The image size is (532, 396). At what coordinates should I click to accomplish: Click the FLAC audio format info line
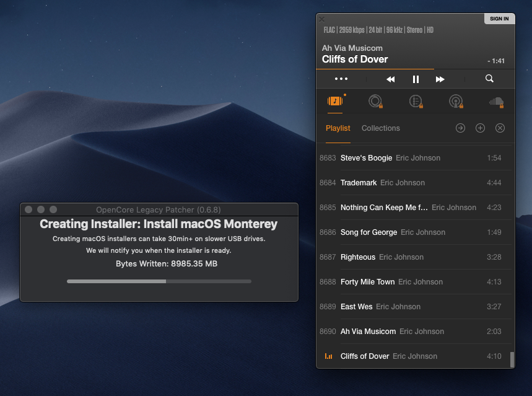click(378, 30)
